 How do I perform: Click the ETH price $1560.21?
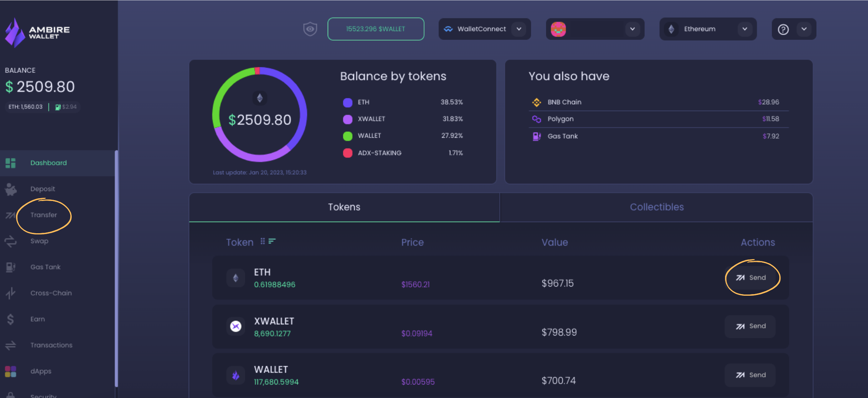click(415, 285)
